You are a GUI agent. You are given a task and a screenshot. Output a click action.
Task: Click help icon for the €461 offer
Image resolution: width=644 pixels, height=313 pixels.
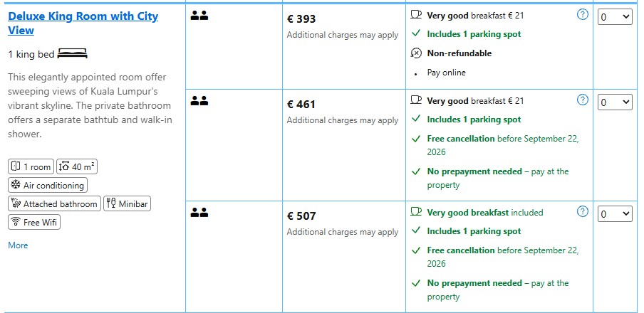(583, 100)
